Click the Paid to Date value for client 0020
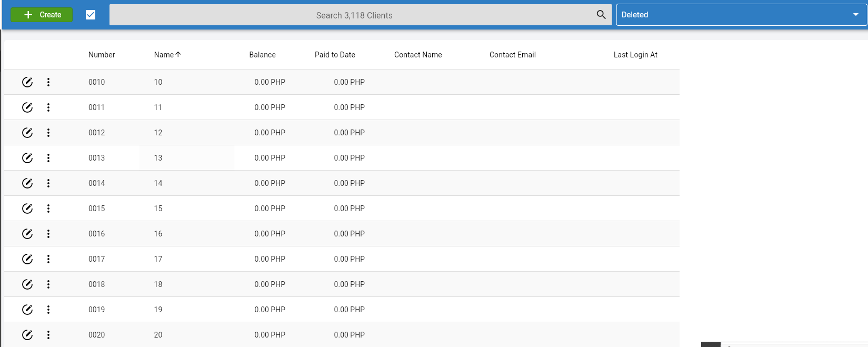The image size is (868, 347). tap(350, 335)
